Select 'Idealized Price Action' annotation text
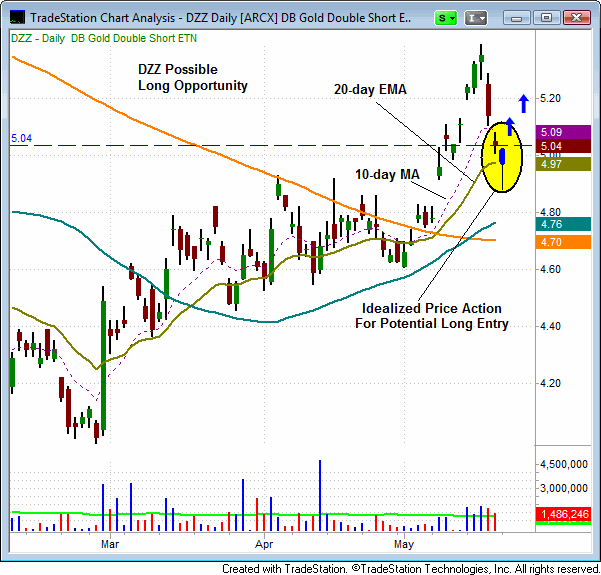Image resolution: width=601 pixels, height=575 pixels. point(432,308)
